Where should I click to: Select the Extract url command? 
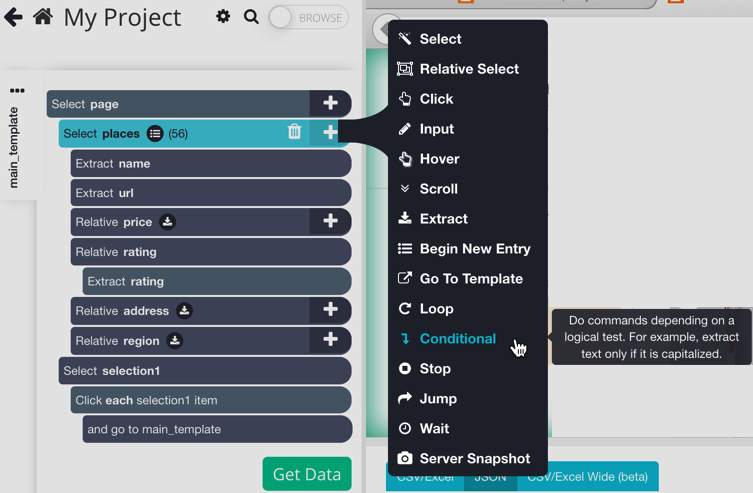click(x=210, y=192)
